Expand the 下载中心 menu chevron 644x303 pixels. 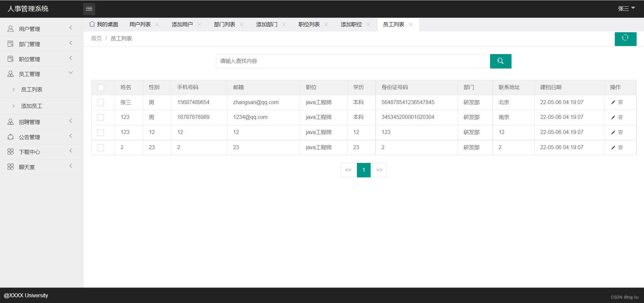(x=71, y=151)
